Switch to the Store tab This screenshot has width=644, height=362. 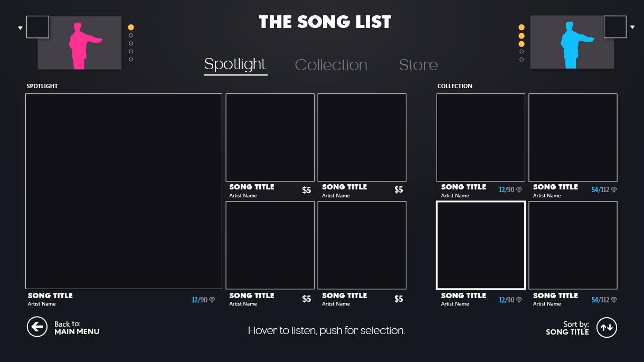[418, 65]
